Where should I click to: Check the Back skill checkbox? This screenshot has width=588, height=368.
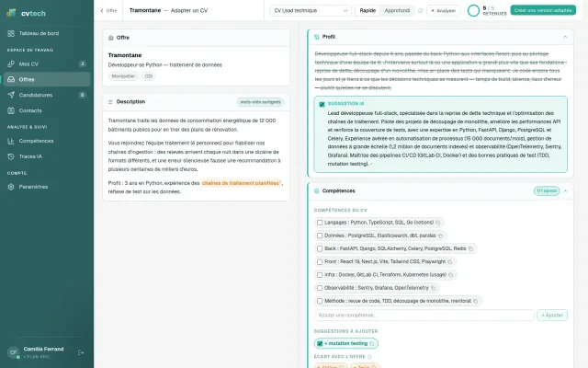(320, 248)
